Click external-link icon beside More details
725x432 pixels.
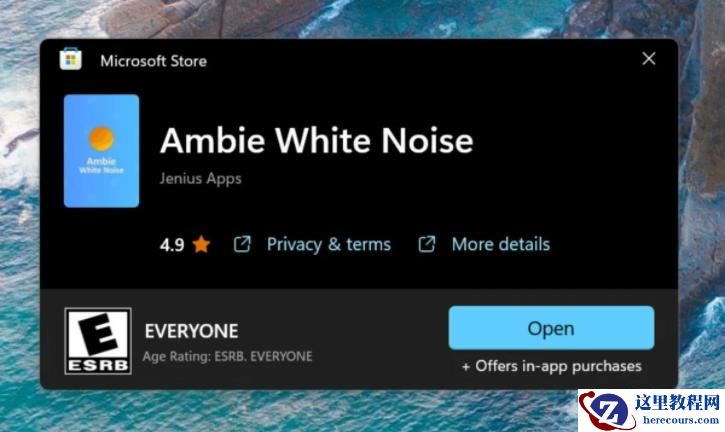coord(427,244)
